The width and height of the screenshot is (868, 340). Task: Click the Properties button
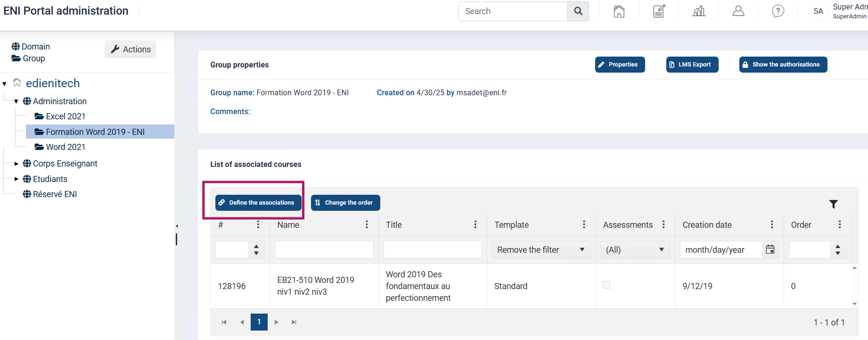pyautogui.click(x=620, y=65)
